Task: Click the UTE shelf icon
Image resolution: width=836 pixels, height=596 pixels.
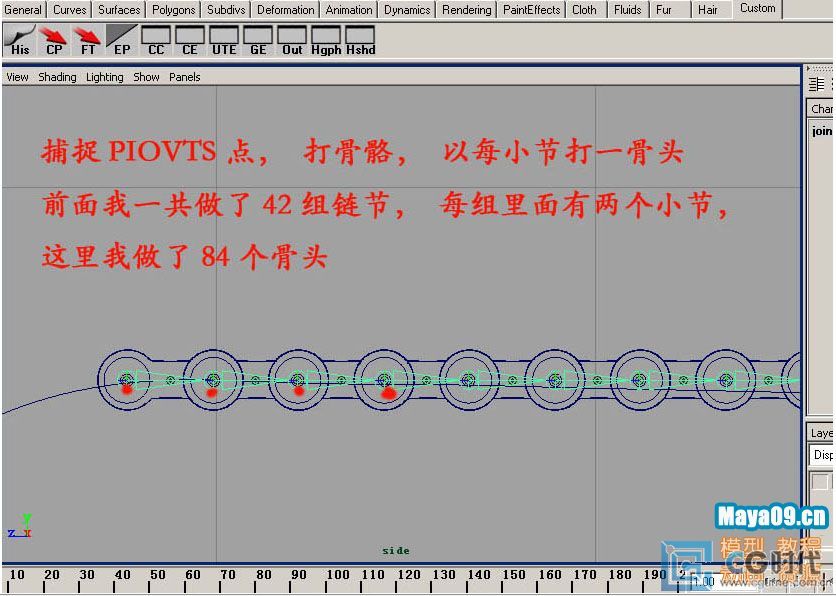Action: click(x=224, y=40)
